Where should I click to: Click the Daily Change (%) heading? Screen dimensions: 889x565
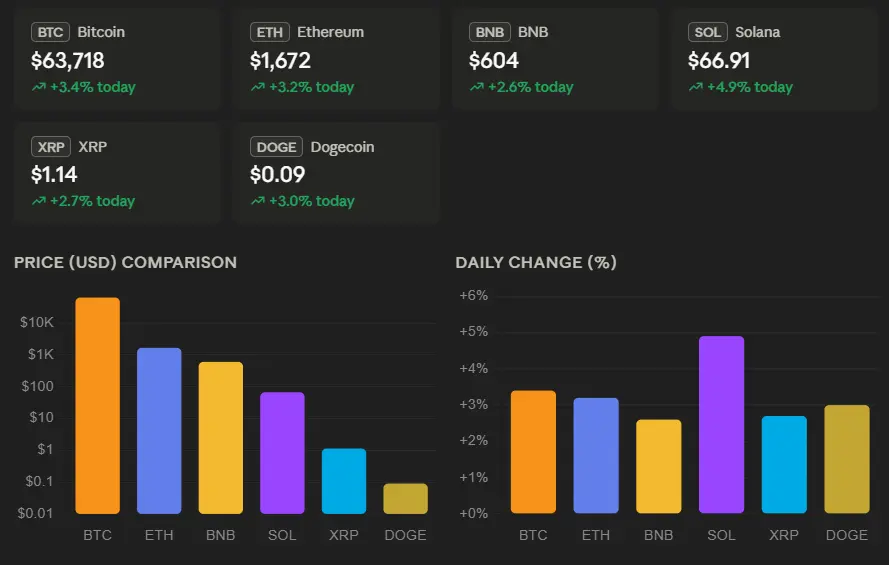[536, 262]
